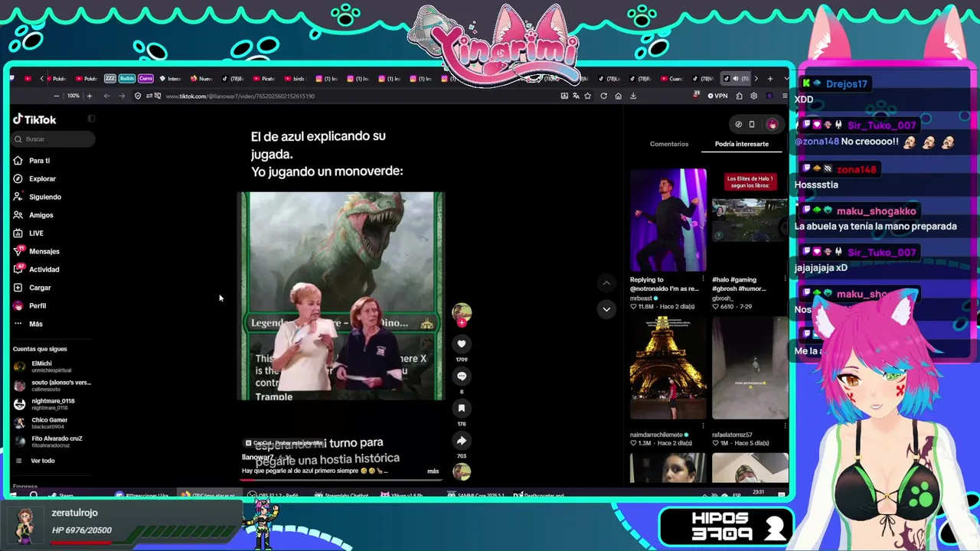
Task: Seek on video progress bar
Action: pos(341,481)
